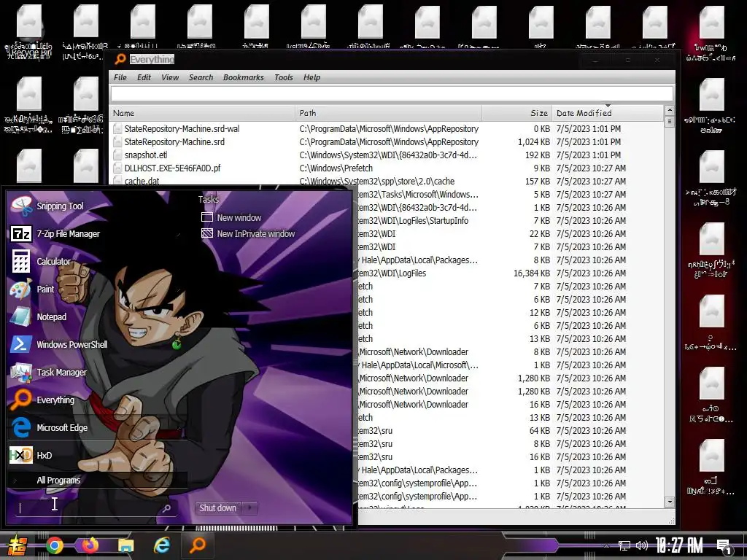
Task: Show hidden tray icons chevron
Action: pos(606,545)
